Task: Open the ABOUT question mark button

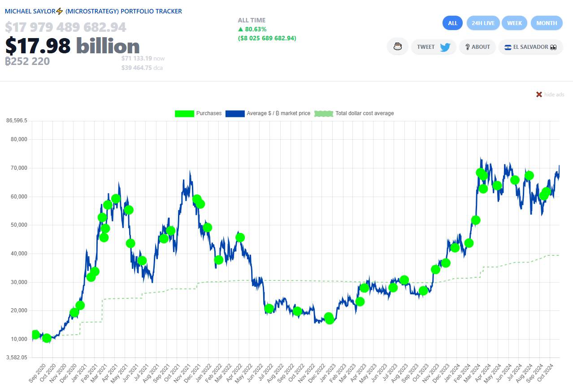Action: pyautogui.click(x=477, y=47)
